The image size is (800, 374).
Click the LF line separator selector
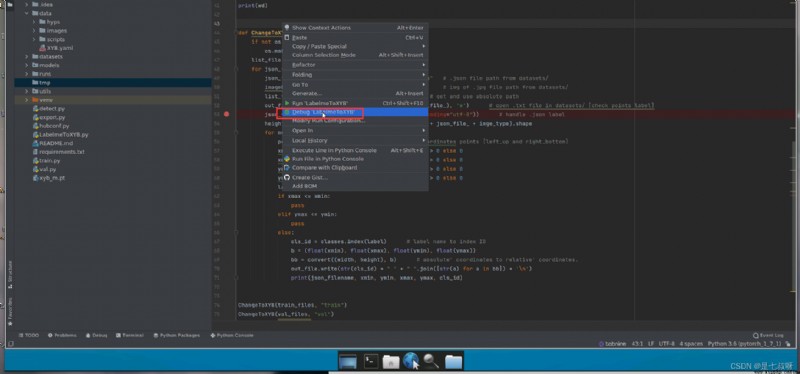[x=651, y=344]
